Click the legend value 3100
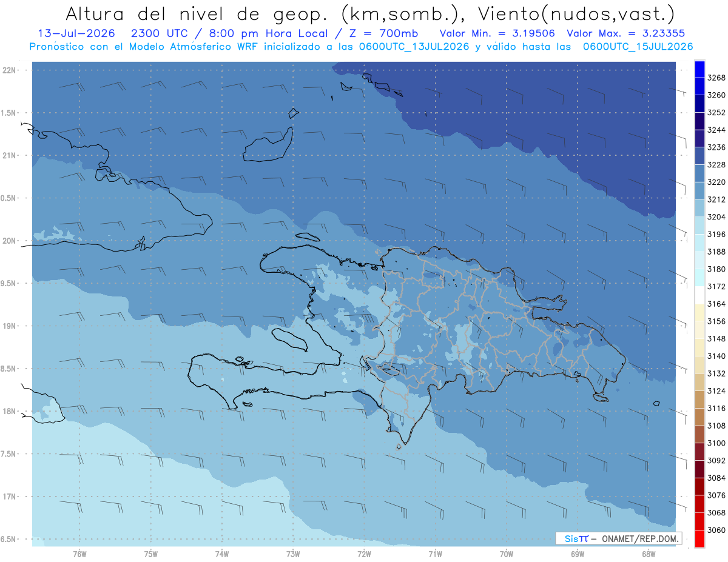 click(x=716, y=443)
